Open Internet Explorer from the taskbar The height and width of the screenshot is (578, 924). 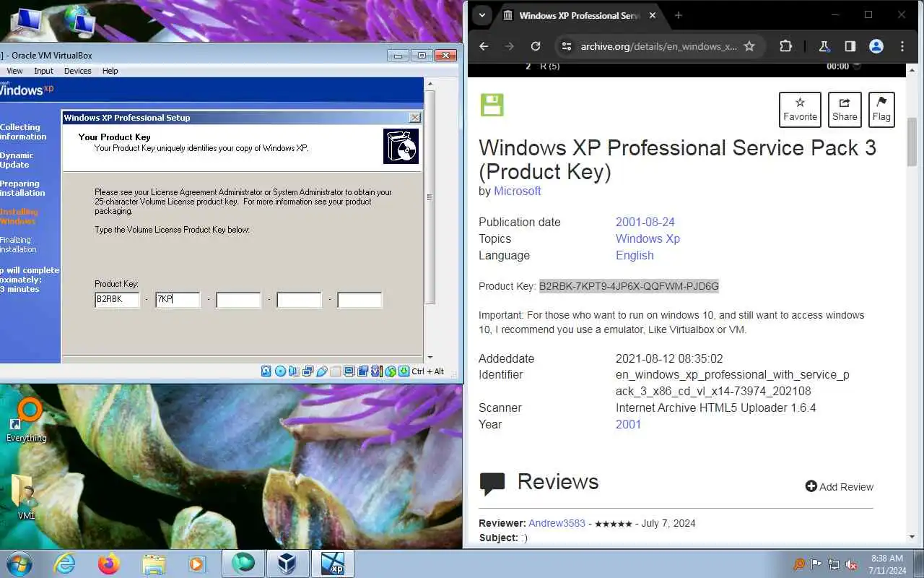click(64, 564)
